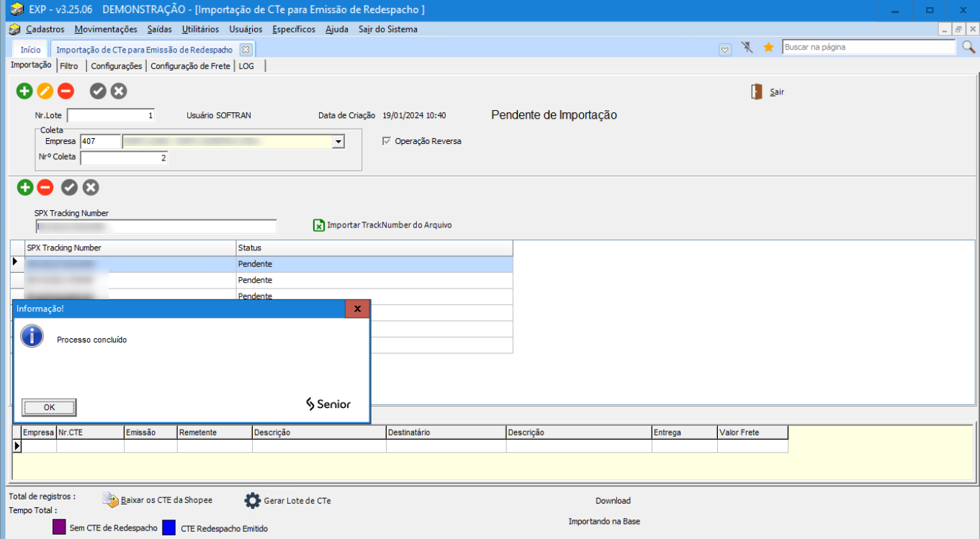Click the magnifier search icon
The height and width of the screenshot is (539, 980).
click(968, 47)
